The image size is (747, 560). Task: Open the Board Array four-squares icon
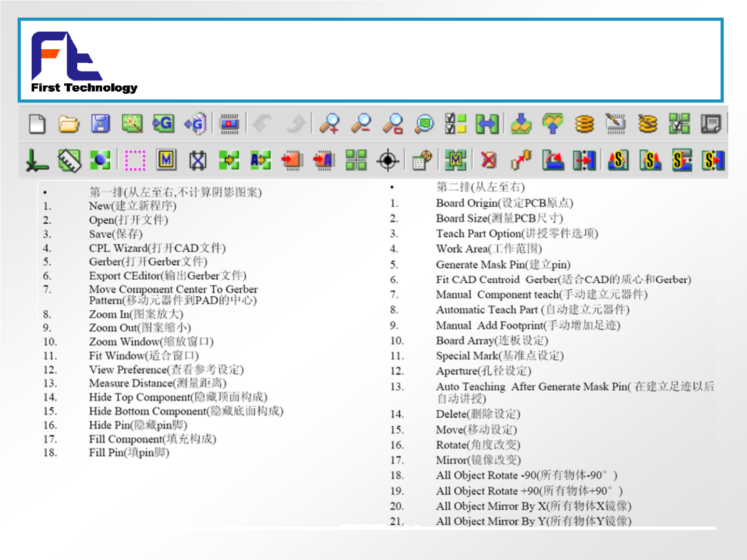[x=356, y=161]
